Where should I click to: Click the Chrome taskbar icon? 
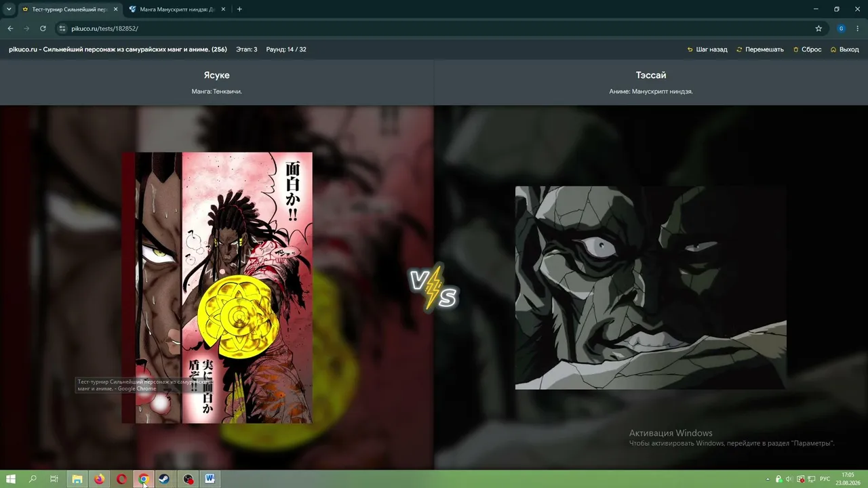(x=143, y=479)
